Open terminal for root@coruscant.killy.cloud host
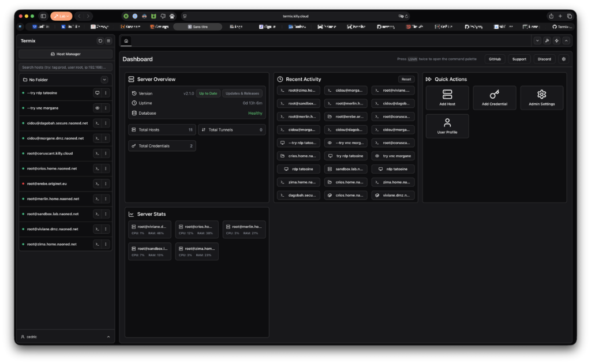Screen dimensions: 591x364 click(98, 153)
